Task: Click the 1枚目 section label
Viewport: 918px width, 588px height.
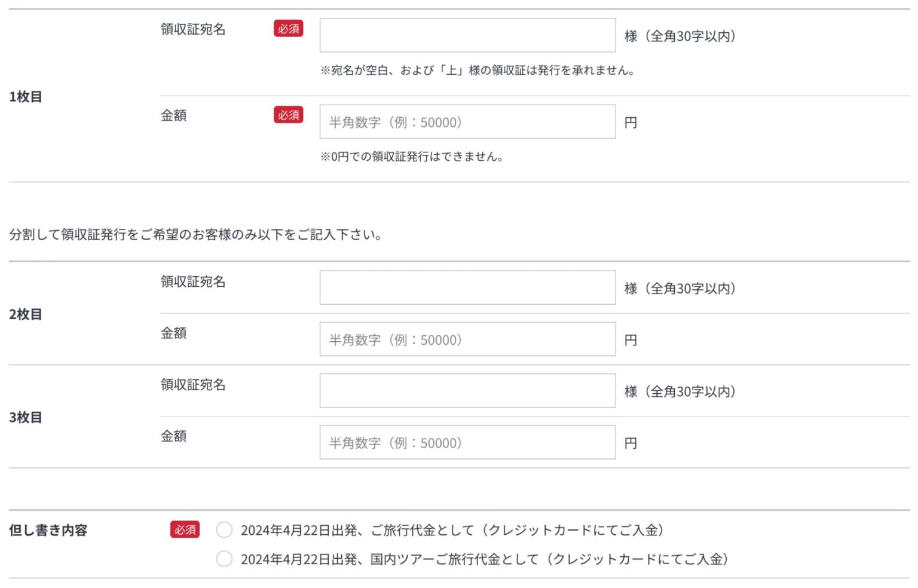Action: pos(26,94)
